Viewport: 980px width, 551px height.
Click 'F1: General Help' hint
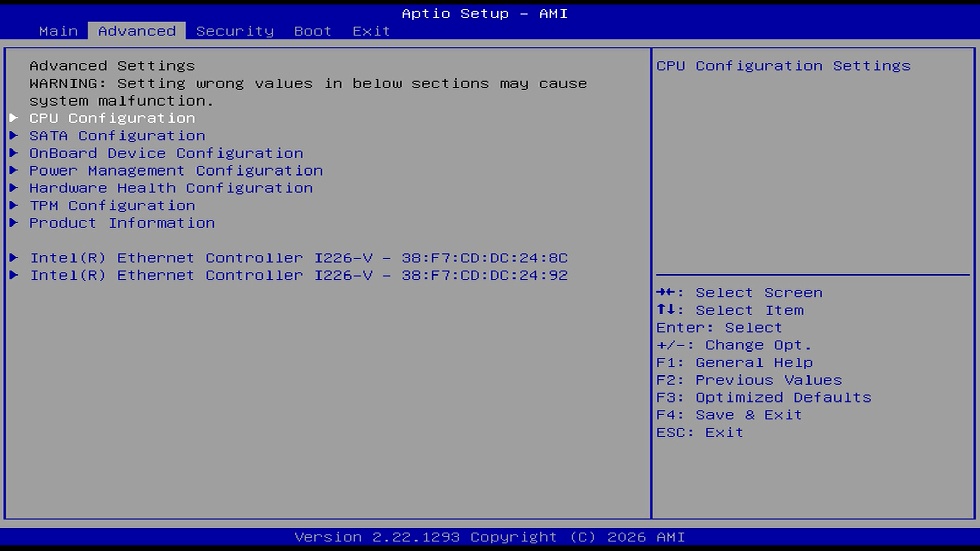[735, 363]
